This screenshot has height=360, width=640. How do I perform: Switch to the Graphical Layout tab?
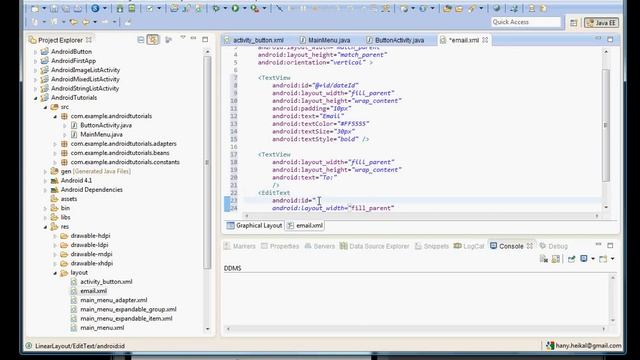click(x=254, y=225)
